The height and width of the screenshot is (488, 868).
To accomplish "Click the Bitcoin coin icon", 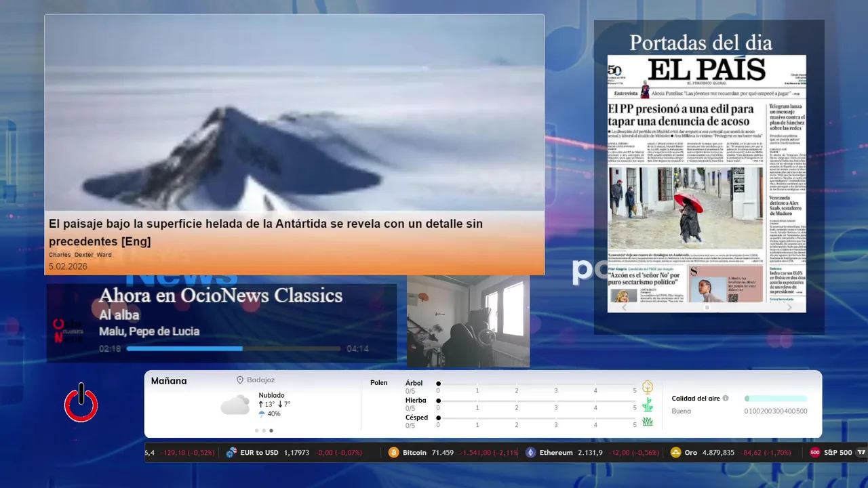I will [x=394, y=453].
